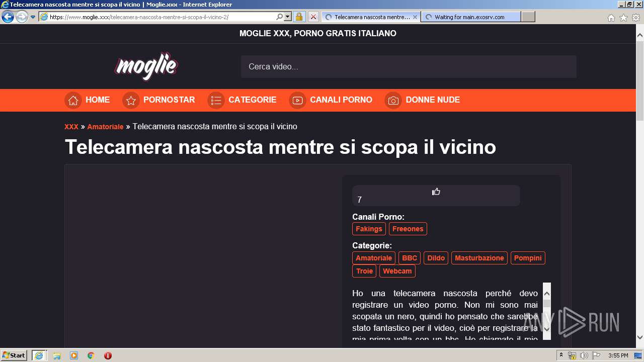Open a new tab with the blank tab button
644x362 pixels.
click(528, 17)
